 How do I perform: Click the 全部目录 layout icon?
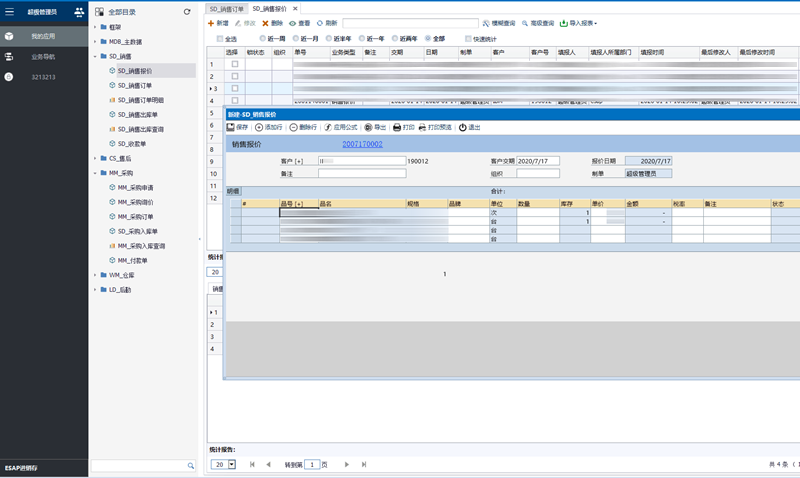pos(99,12)
